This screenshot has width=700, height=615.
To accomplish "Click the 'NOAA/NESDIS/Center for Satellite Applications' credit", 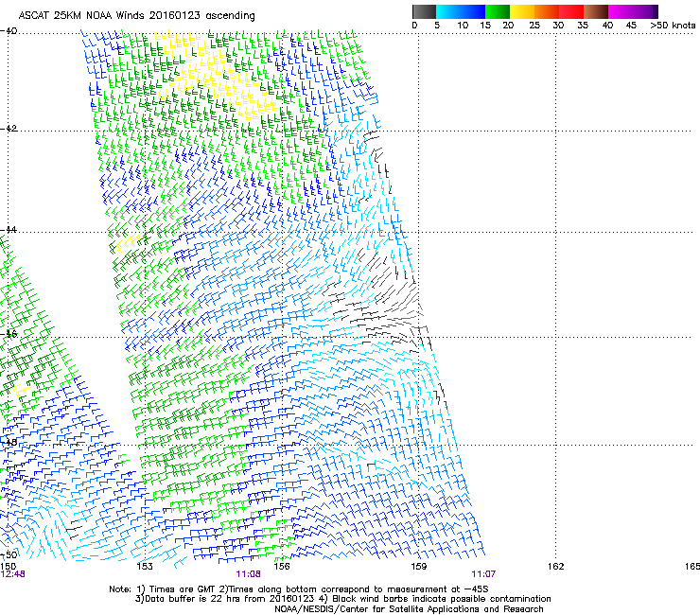I will (x=378, y=608).
